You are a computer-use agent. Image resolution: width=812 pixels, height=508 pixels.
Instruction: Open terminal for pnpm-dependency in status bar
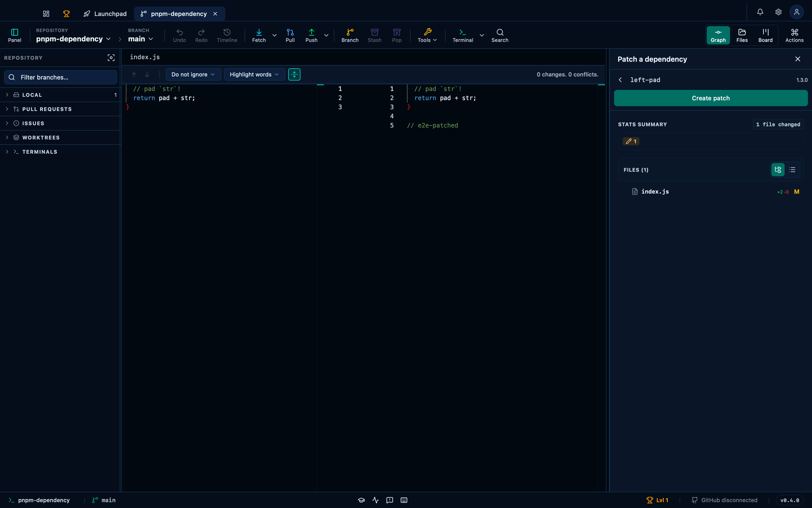click(x=39, y=500)
